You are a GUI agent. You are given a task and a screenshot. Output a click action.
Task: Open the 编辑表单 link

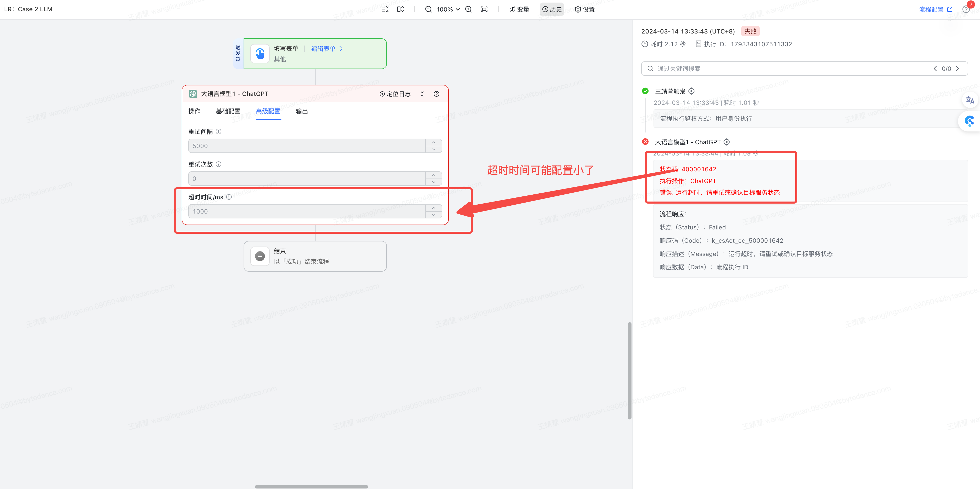click(327, 49)
